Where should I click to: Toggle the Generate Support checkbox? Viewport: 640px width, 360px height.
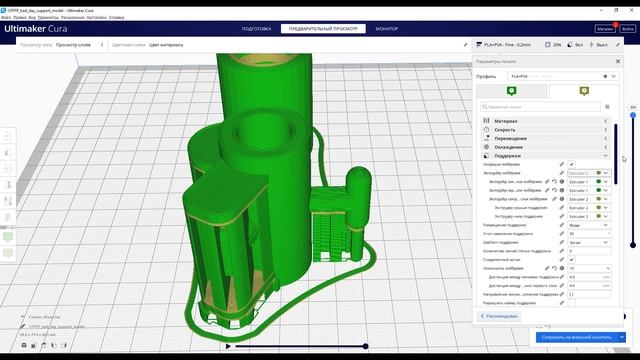tap(571, 164)
